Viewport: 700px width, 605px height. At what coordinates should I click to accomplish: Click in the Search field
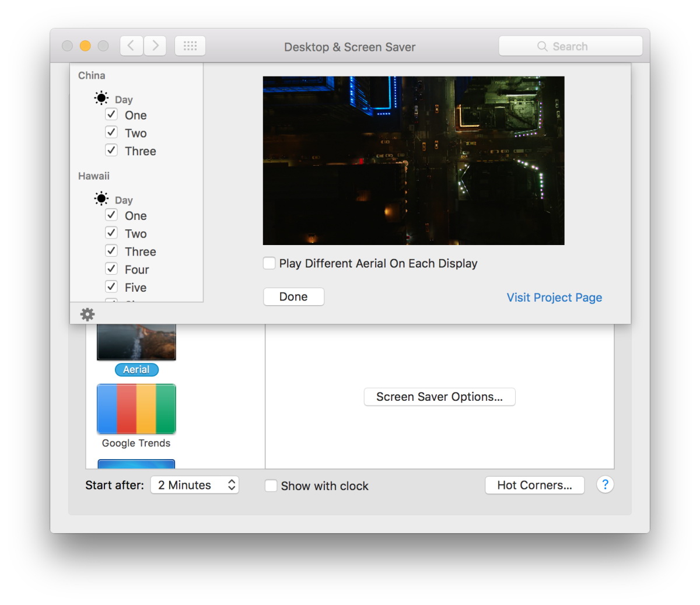(570, 46)
